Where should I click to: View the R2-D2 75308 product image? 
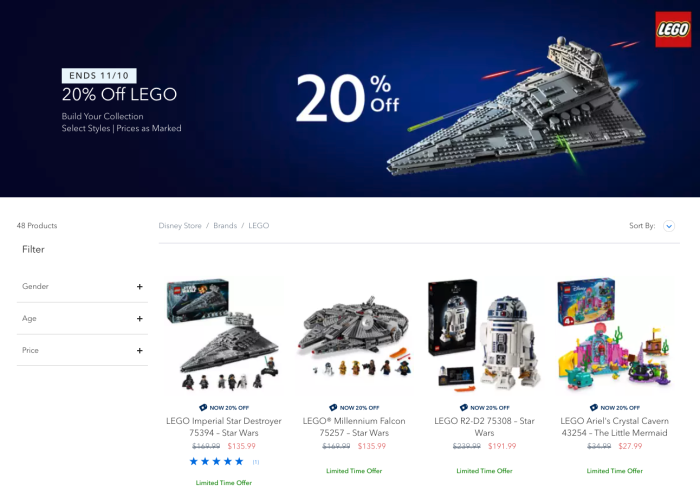point(484,335)
